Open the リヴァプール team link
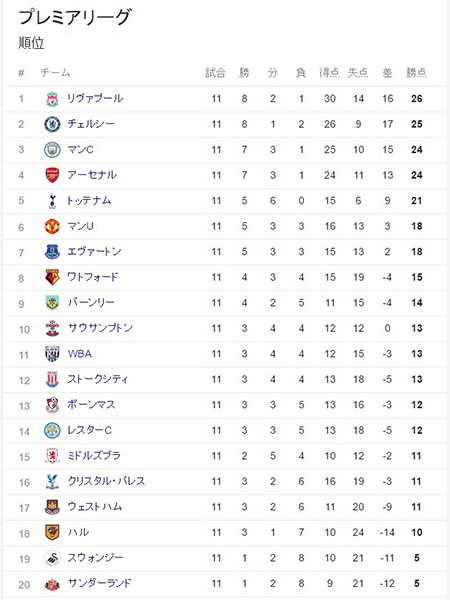The width and height of the screenshot is (450, 600). coord(95,98)
